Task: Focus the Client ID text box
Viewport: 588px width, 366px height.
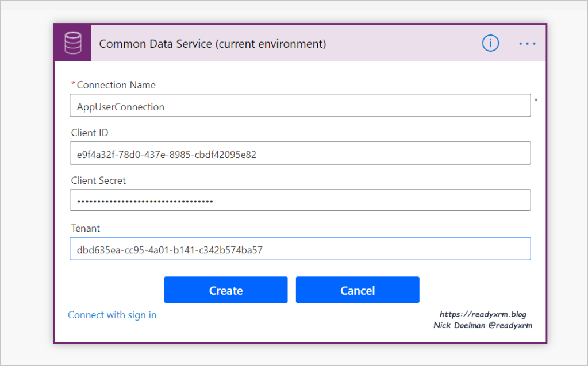Action: pos(299,154)
